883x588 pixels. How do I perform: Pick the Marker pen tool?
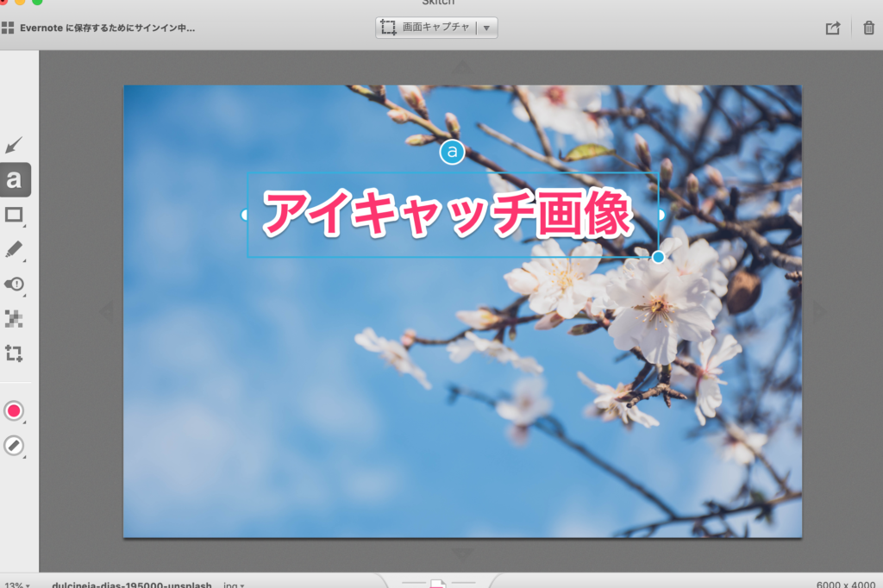point(14,250)
